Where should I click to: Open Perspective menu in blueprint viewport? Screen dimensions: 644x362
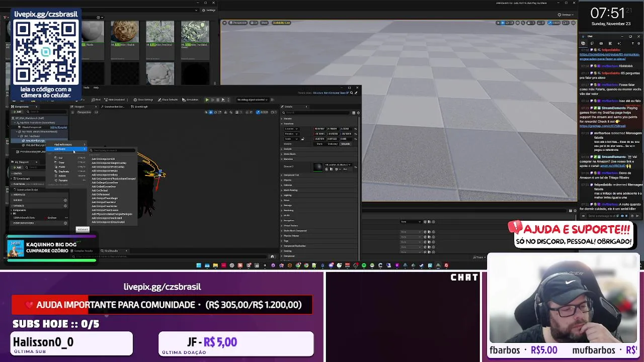pos(84,112)
